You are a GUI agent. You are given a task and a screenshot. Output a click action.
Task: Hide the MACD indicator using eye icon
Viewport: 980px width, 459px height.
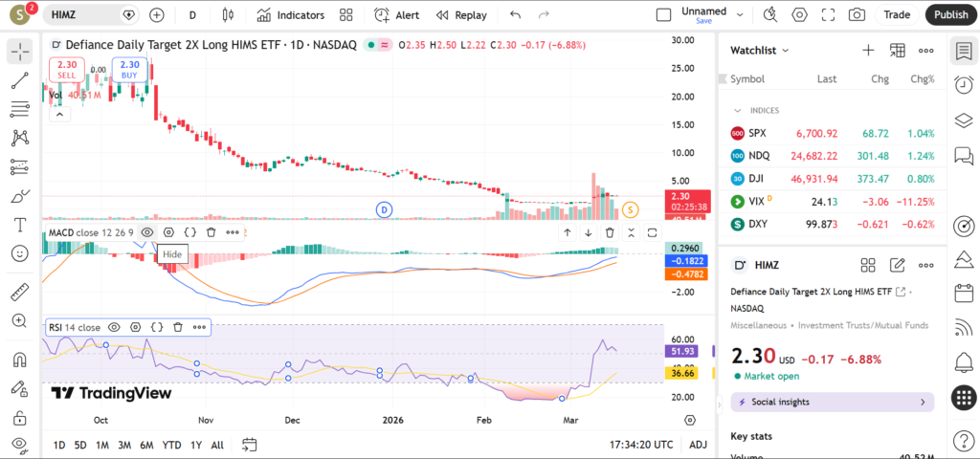147,231
